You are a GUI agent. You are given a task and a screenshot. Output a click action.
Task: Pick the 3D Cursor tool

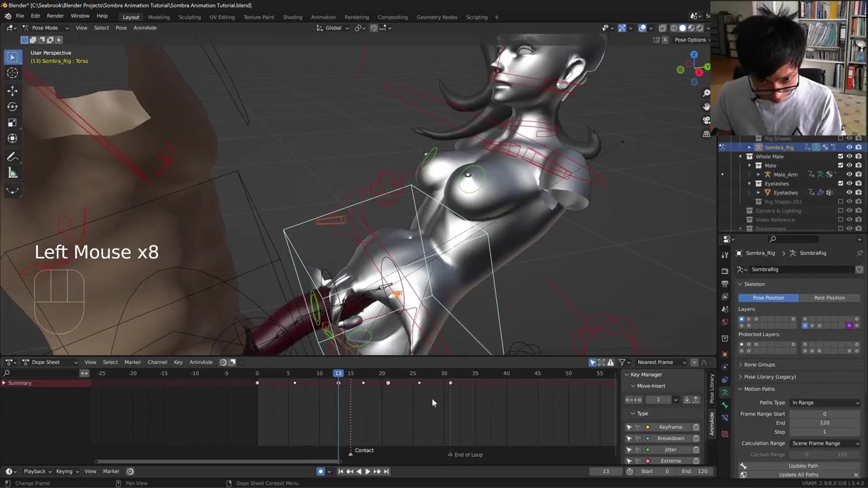(x=12, y=73)
